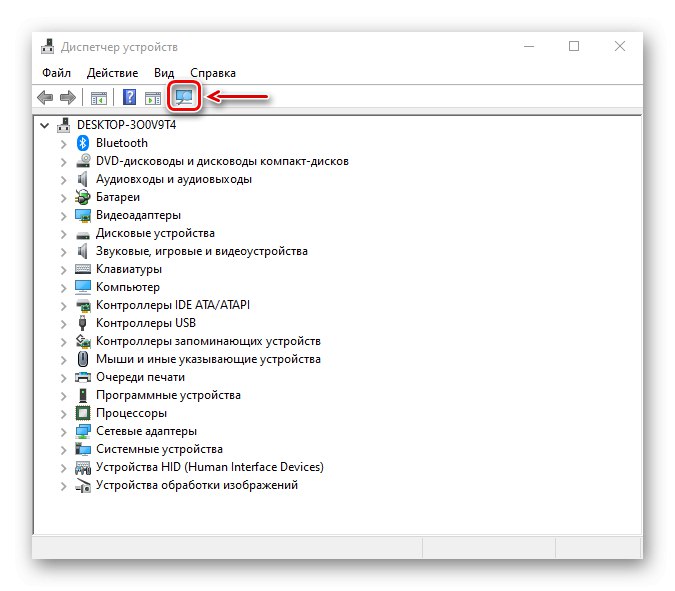Select the DESKTOP-3O0V9T4 label
The width and height of the screenshot is (675, 591).
(127, 125)
